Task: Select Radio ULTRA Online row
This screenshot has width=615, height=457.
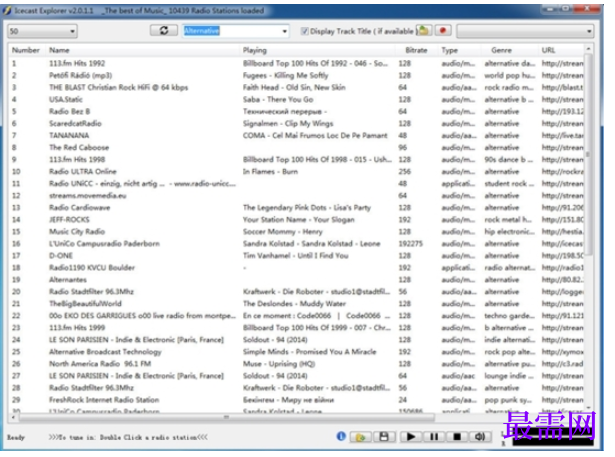Action: point(296,171)
